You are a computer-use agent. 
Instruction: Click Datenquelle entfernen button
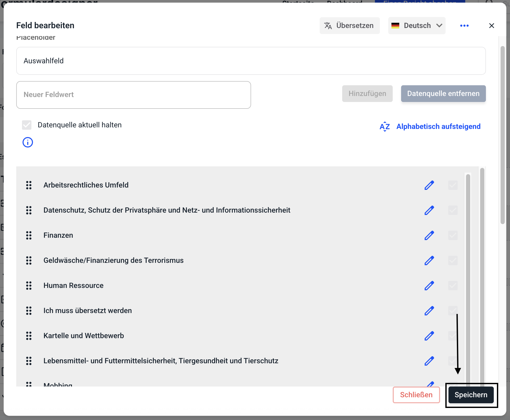(443, 94)
